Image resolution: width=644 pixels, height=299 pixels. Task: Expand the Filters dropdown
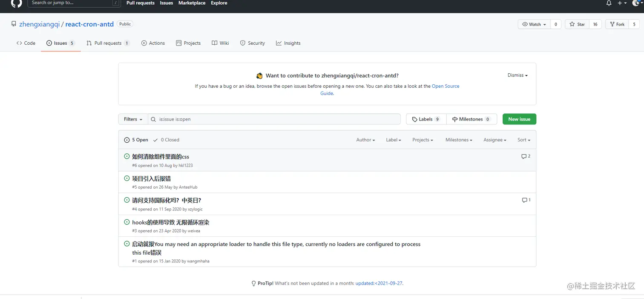click(x=133, y=119)
